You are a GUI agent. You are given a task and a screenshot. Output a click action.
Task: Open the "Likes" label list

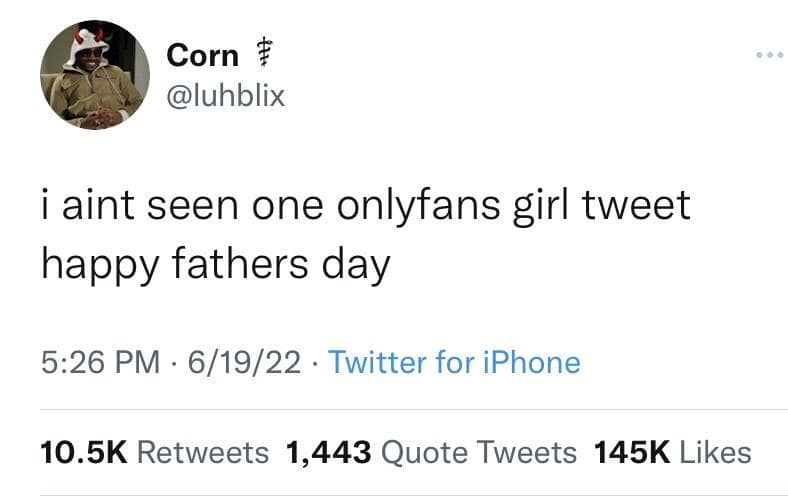(715, 452)
